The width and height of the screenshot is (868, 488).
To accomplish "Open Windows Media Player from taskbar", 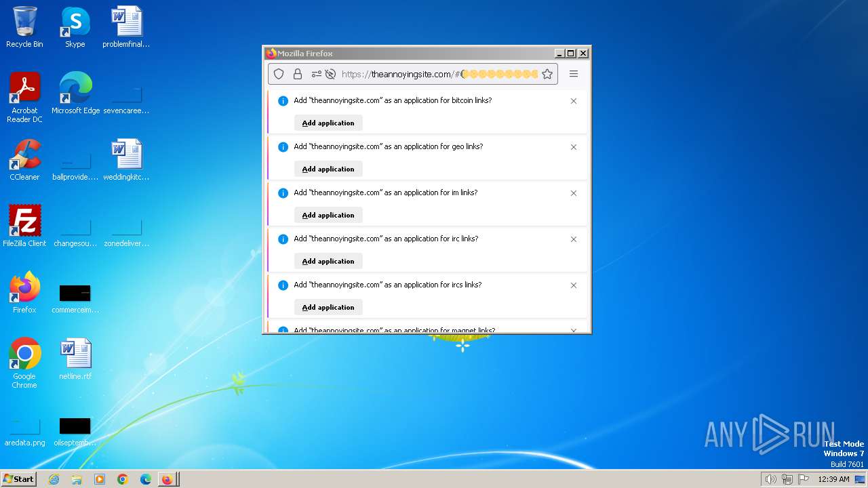I will pos(100,479).
